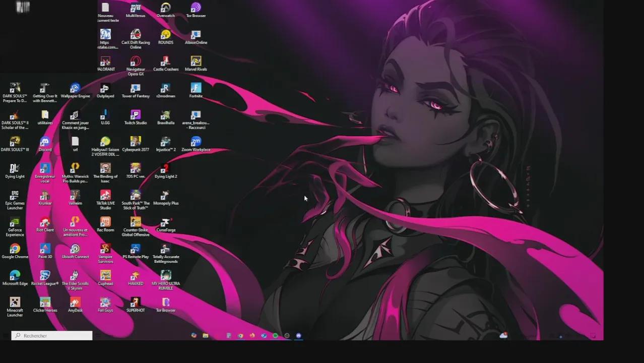
Task: Select the VALORANT desktop icon
Action: click(105, 64)
